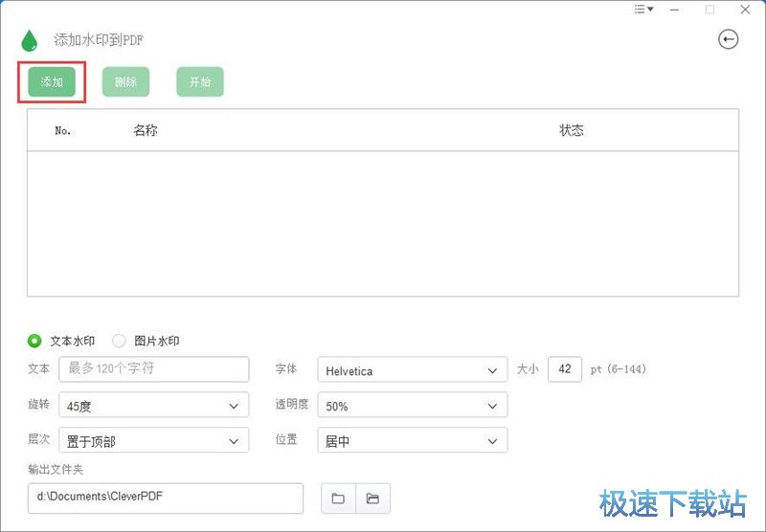Click the 名称 column header
This screenshot has width=766, height=532.
pyautogui.click(x=146, y=130)
